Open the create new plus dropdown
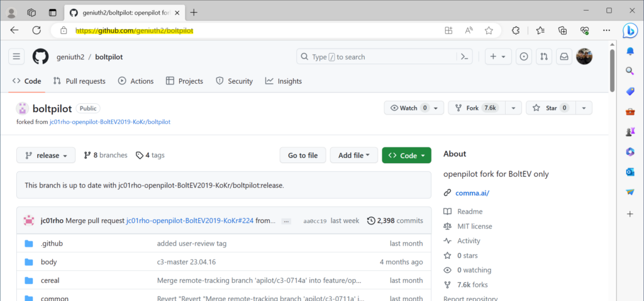This screenshot has height=301, width=644. (x=498, y=57)
